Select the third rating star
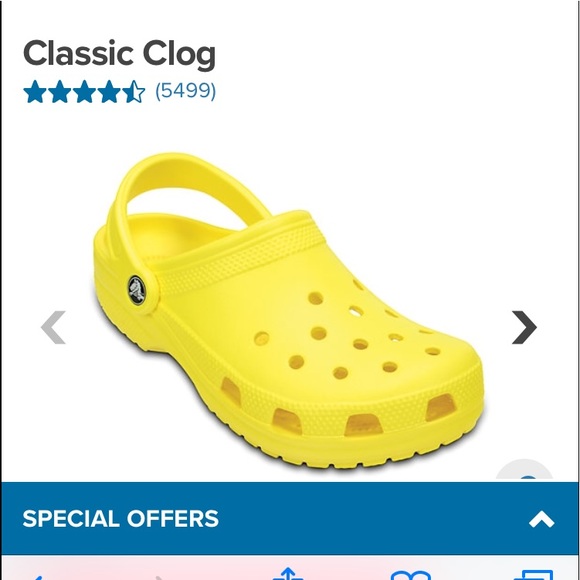 [84, 91]
